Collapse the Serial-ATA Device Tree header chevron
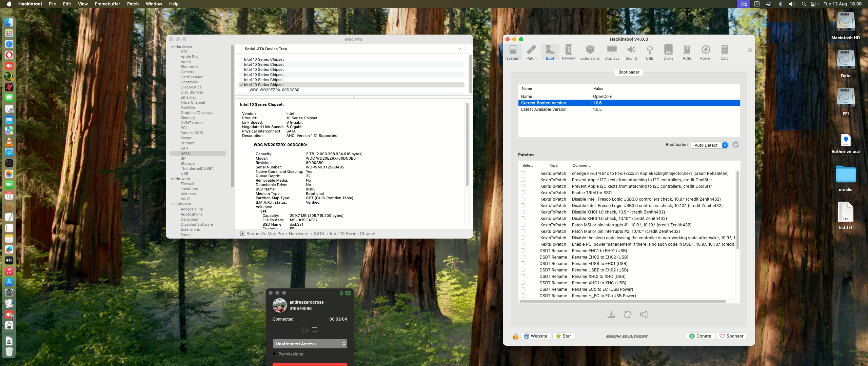The width and height of the screenshot is (868, 366). click(x=460, y=49)
